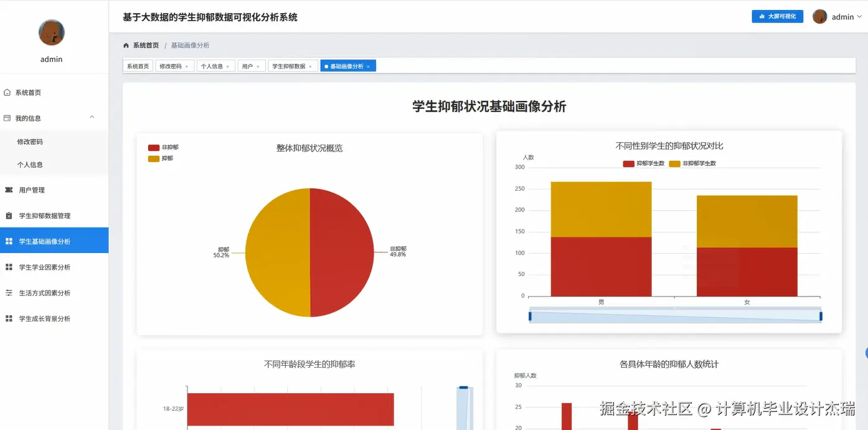Click the chart title 不同年龄段学生的抑郁率
868x430 pixels.
tap(309, 364)
